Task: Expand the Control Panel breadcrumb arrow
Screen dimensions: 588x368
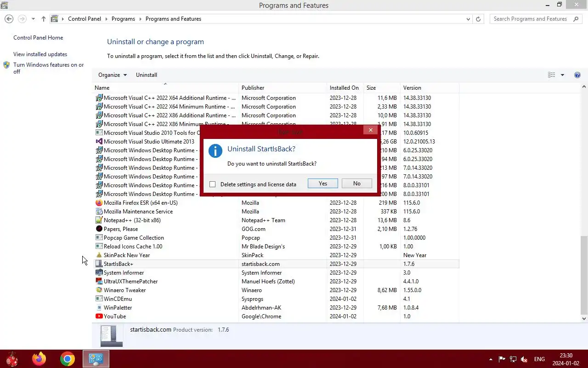Action: click(106, 19)
